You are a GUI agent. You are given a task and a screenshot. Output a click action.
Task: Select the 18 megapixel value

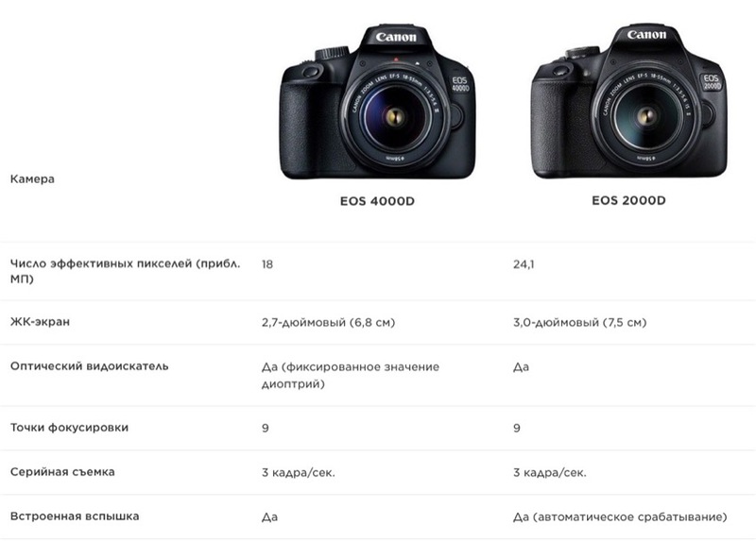tap(267, 264)
